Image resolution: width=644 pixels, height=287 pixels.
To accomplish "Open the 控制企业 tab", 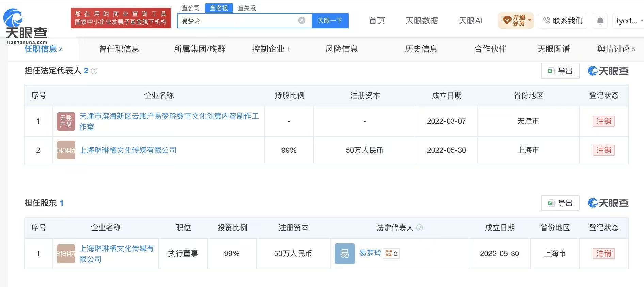I will click(271, 49).
